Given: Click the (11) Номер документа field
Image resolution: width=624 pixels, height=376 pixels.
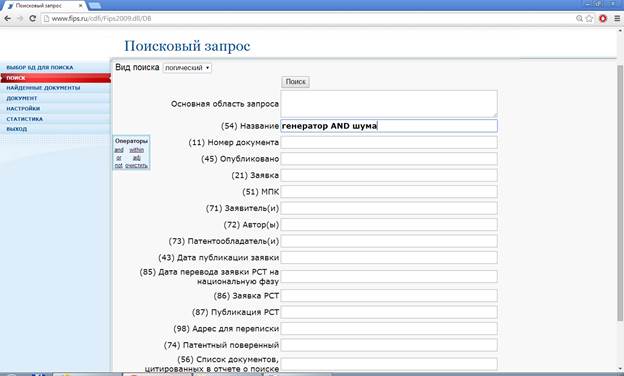Looking at the screenshot, I should (x=389, y=142).
